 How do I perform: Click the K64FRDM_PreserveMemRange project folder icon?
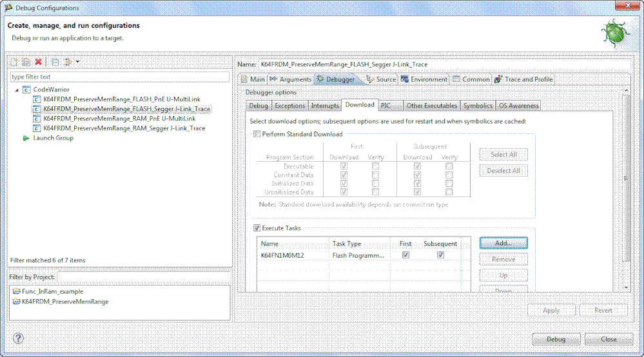[16, 302]
